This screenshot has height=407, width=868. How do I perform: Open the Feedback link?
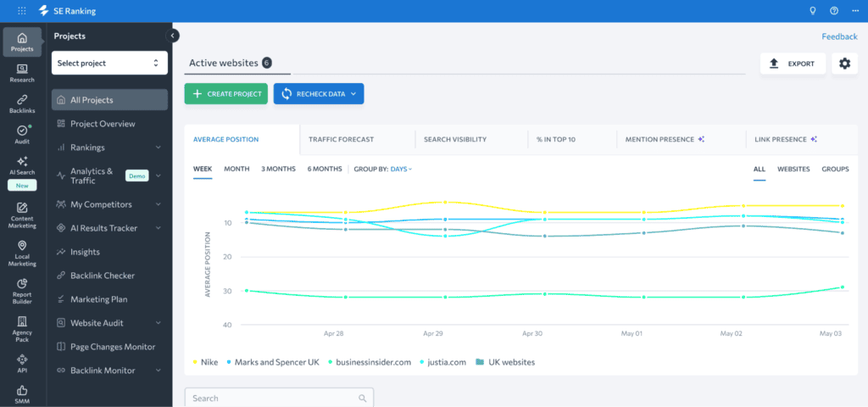pos(839,36)
